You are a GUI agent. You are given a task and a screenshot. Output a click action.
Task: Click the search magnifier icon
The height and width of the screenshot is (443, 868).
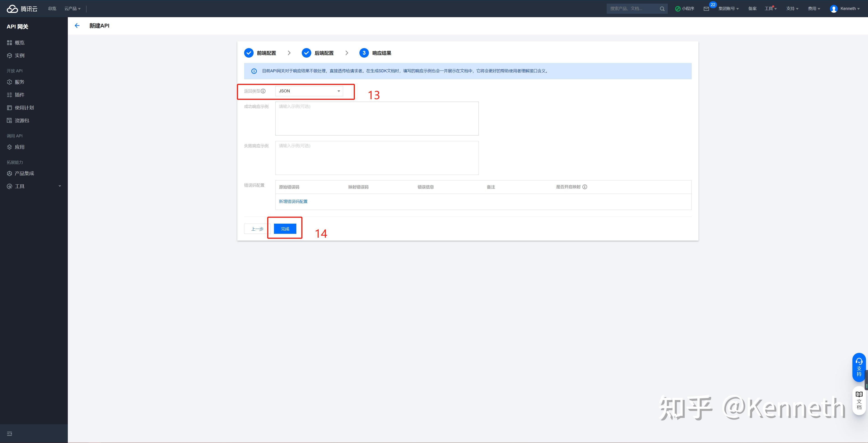662,9
